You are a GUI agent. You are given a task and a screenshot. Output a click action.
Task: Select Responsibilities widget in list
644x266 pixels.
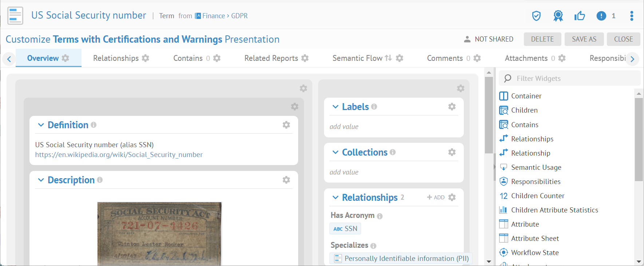530,181
